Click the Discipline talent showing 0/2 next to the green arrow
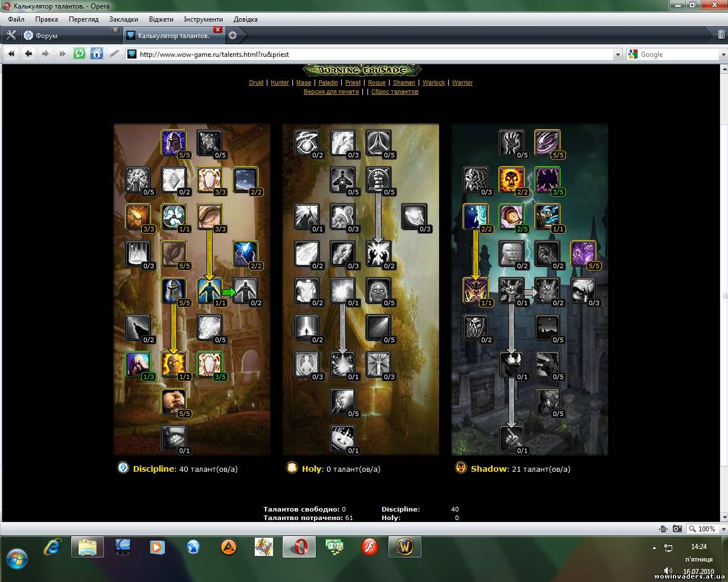 tap(246, 290)
